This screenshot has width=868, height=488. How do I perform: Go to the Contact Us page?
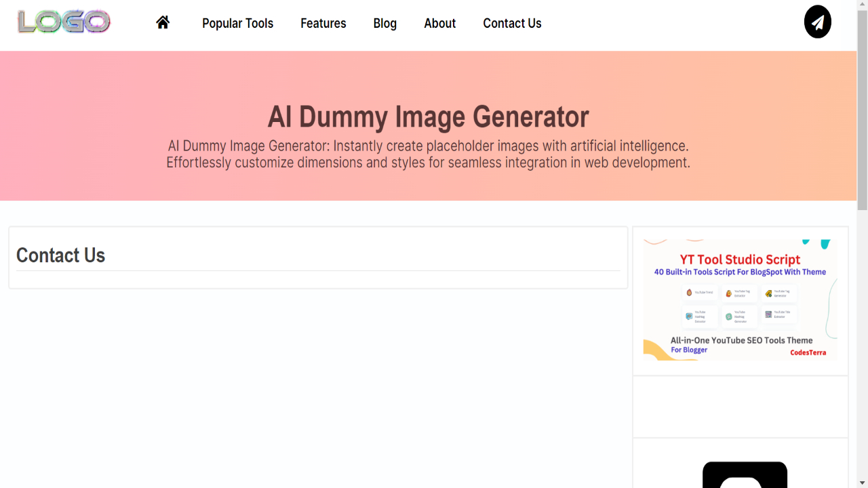pyautogui.click(x=512, y=23)
